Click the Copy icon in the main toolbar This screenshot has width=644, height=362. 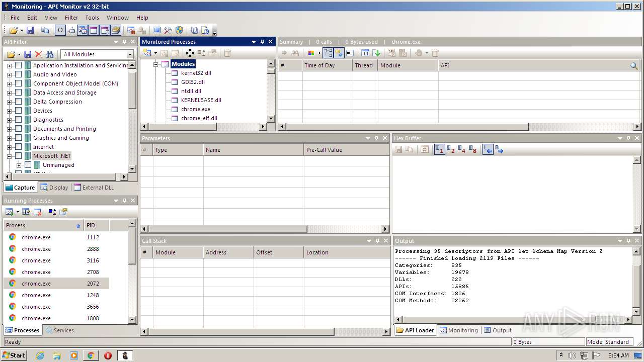point(45,30)
